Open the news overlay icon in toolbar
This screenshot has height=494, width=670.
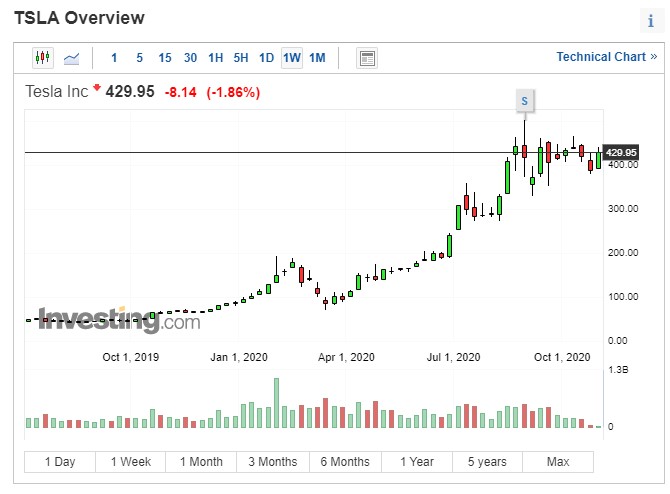(367, 58)
